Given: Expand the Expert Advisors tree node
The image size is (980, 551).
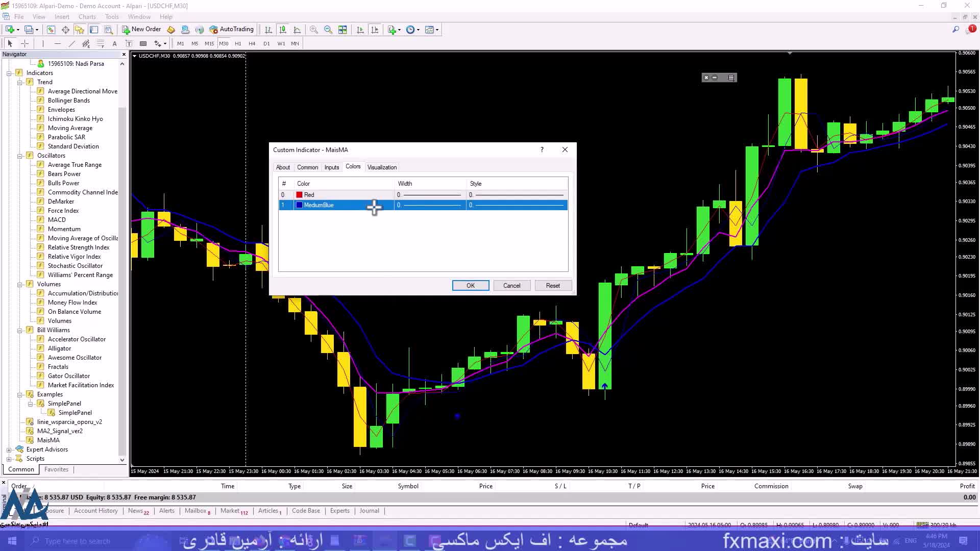Looking at the screenshot, I should 9,449.
